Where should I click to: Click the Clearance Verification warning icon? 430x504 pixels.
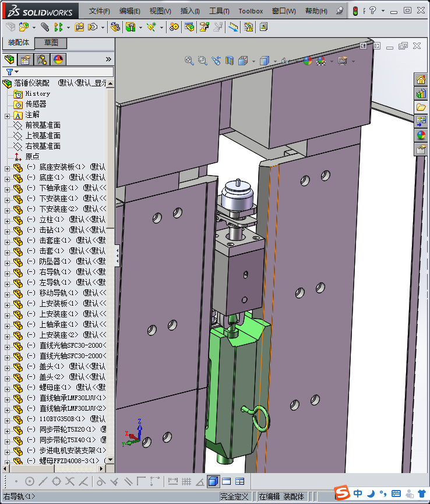(x=249, y=27)
